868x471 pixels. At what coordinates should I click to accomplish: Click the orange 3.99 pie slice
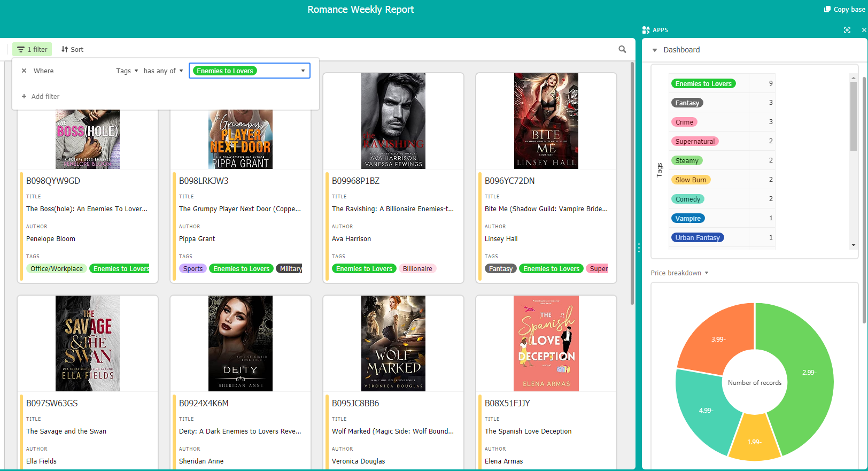pos(718,339)
